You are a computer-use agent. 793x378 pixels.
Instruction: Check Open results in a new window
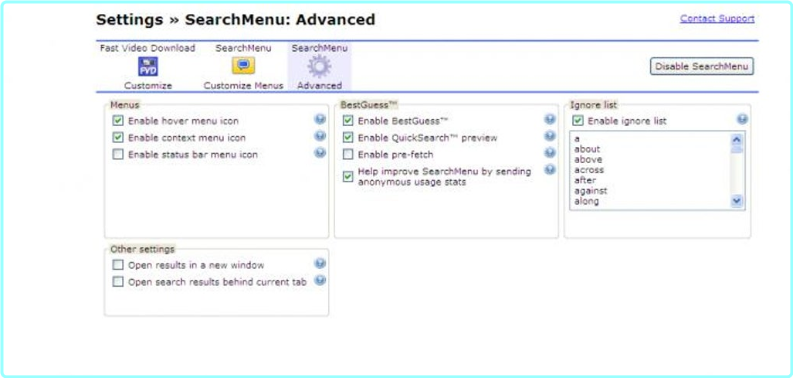118,265
